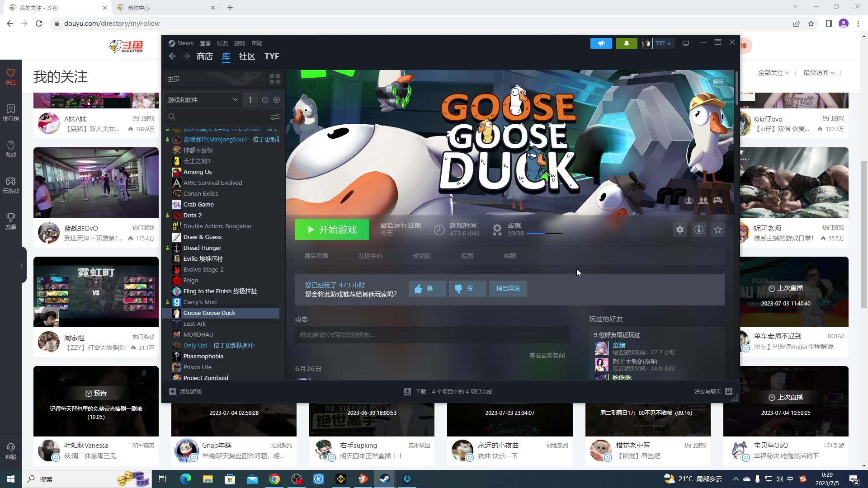Expand Douyu 最常访问 dropdown

pyautogui.click(x=819, y=73)
